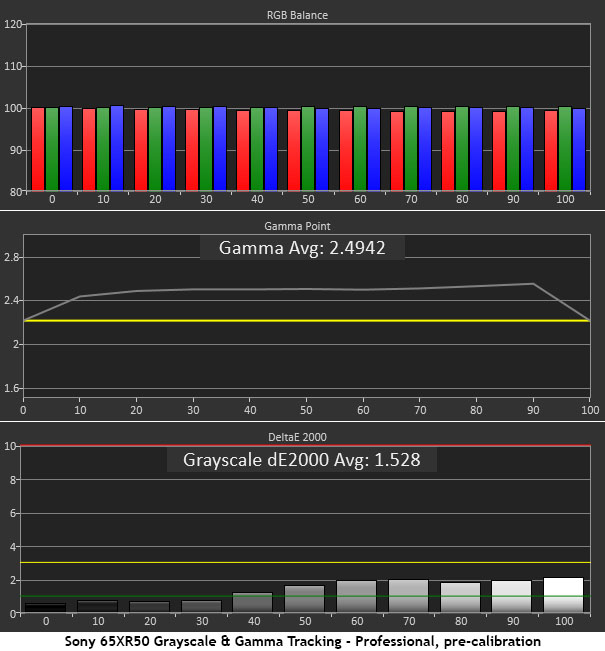Click the yellow threshold line in DeltaE chart
The height and width of the screenshot is (651, 605).
pyautogui.click(x=305, y=562)
